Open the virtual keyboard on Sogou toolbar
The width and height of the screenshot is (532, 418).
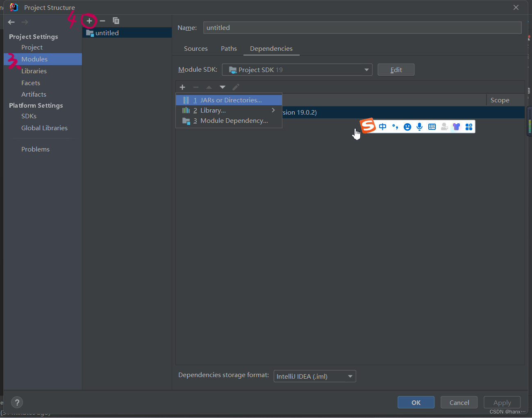pos(432,127)
